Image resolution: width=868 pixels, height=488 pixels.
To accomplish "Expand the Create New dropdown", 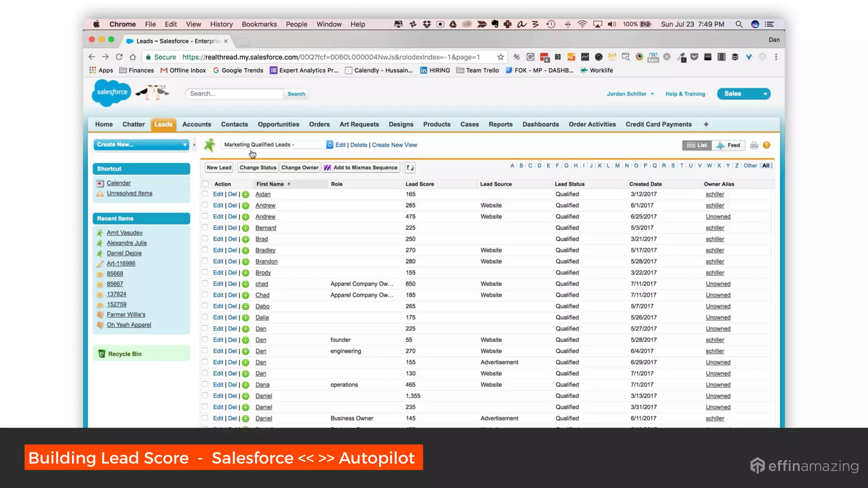I will 141,145.
